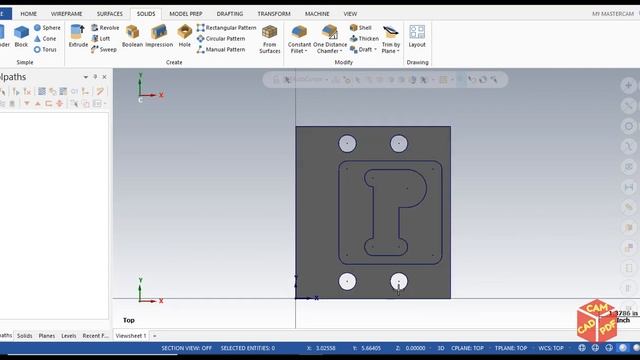Pin the Toolpaths panel auto-hide

tap(95, 77)
